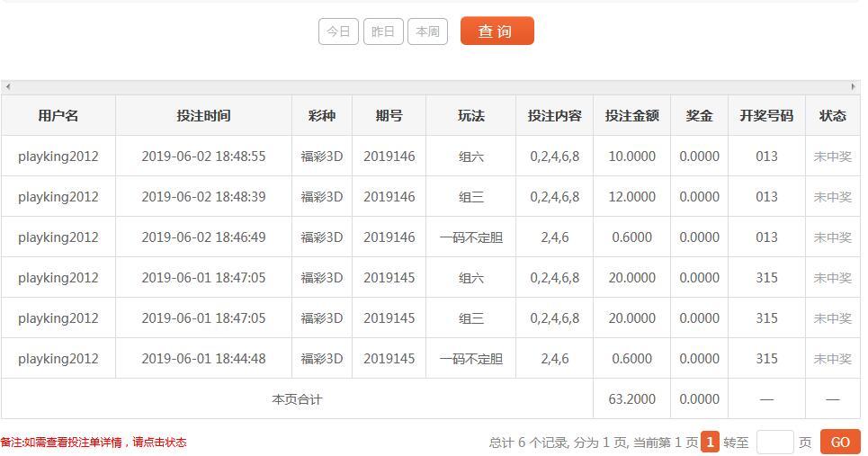The height and width of the screenshot is (456, 868).
Task: Select the 本页合计 total row cell
Action: click(x=297, y=399)
